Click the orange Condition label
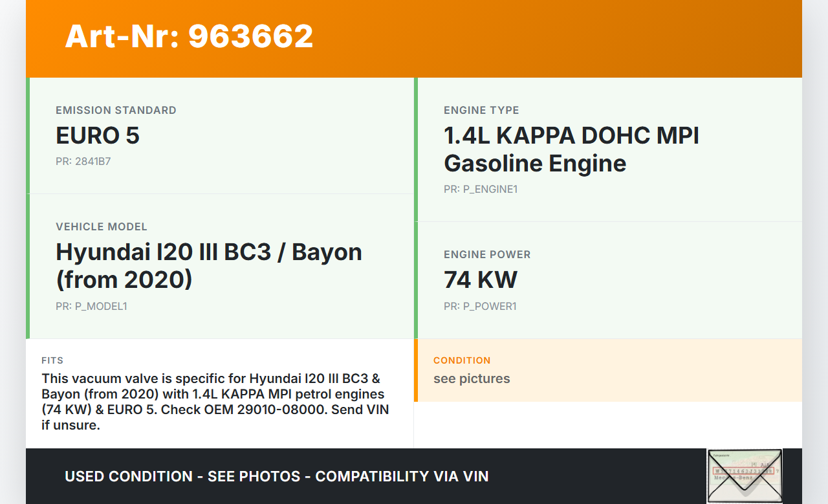Viewport: 828px width, 504px height. [462, 360]
